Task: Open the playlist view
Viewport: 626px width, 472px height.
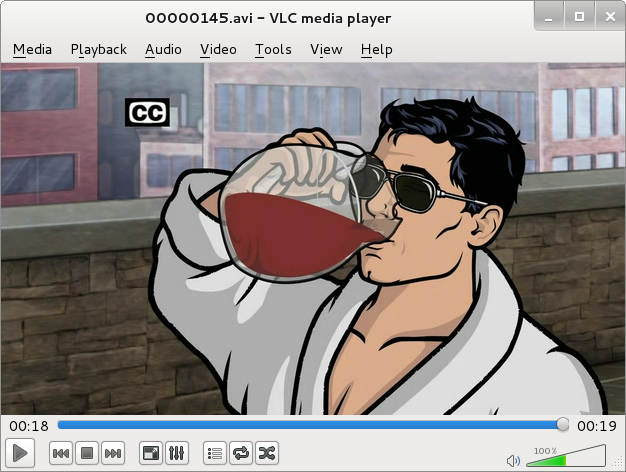Action: pos(215,453)
